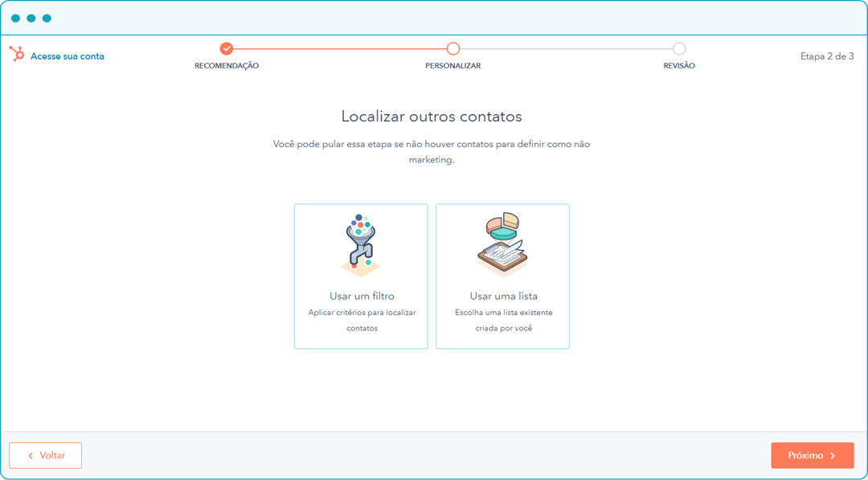Click "Aplicar critérios para localizar contatos" description
Viewport: 868px width, 480px height.
362,320
